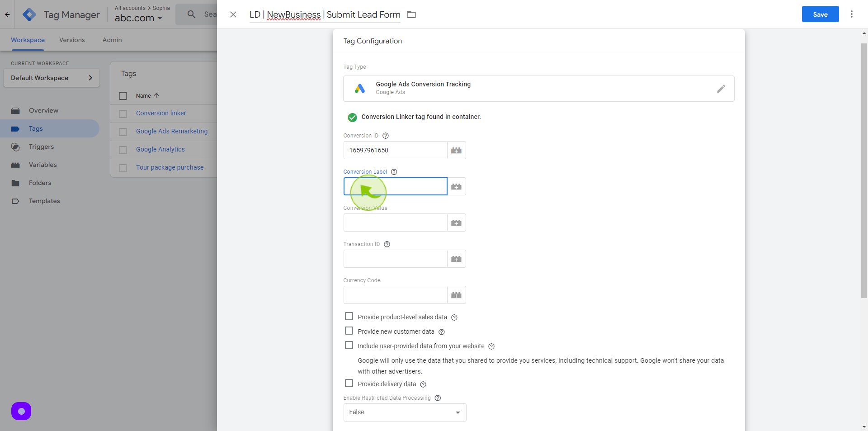868x431 pixels.
Task: Switch to the Admin tab
Action: pos(112,40)
